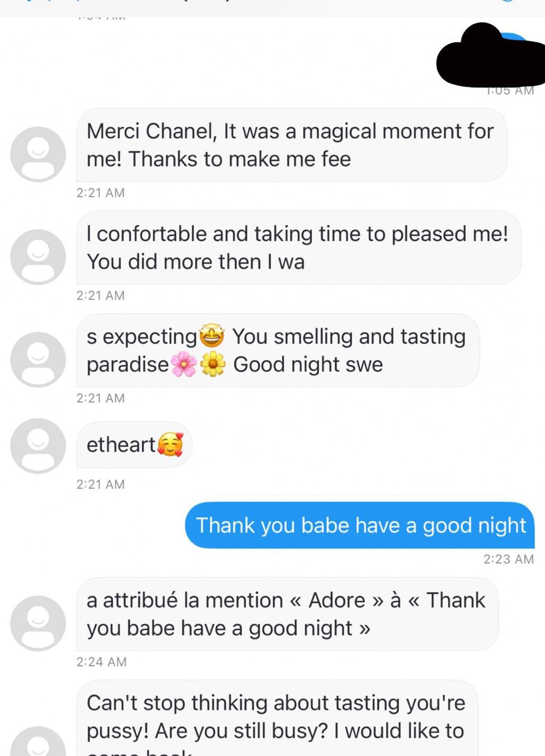The width and height of the screenshot is (545, 756).
Task: Tap the yellow sunflower emoji before "Good night"
Action: [x=213, y=365]
